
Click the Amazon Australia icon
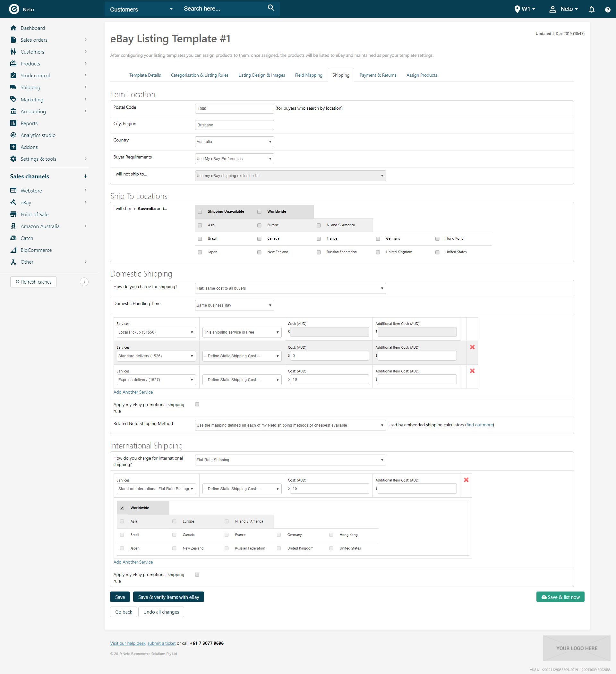tap(13, 226)
